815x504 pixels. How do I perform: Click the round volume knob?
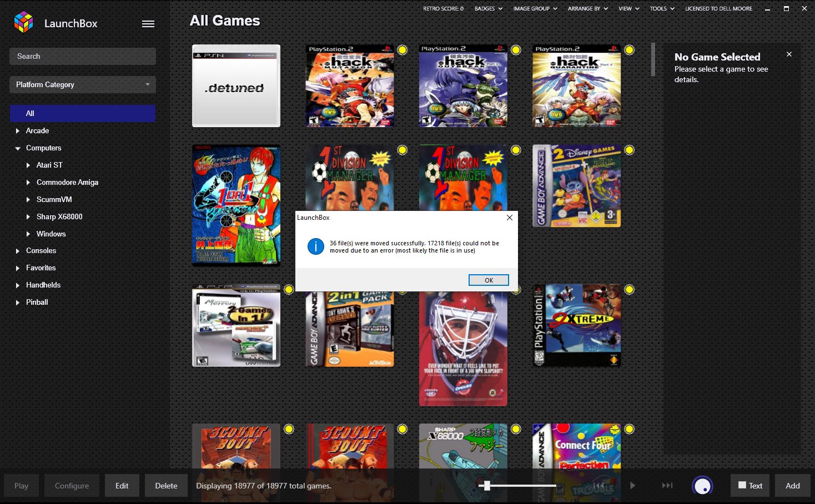[702, 486]
